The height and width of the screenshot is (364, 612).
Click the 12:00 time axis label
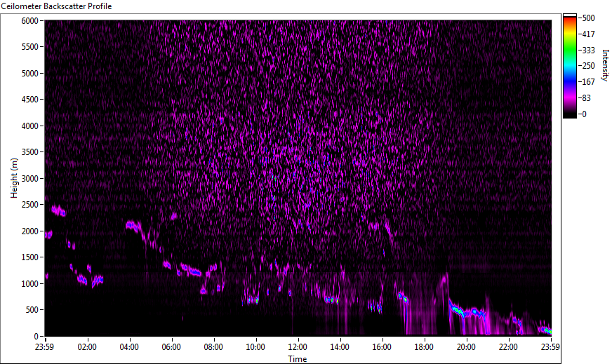pyautogui.click(x=298, y=347)
